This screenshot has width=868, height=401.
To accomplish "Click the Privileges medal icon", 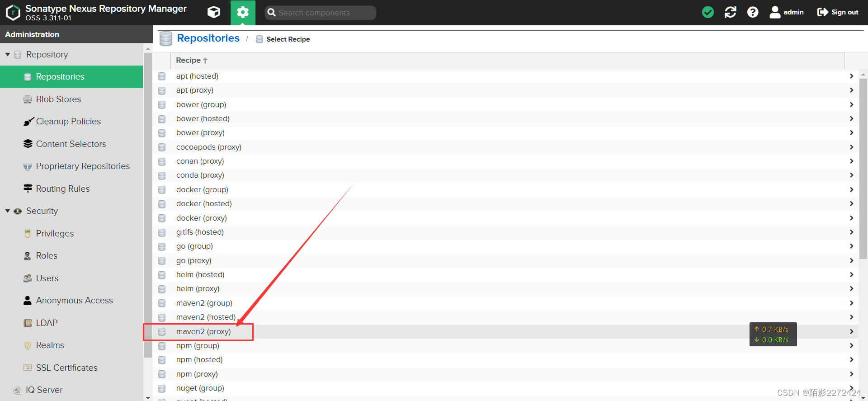I will click(x=28, y=234).
